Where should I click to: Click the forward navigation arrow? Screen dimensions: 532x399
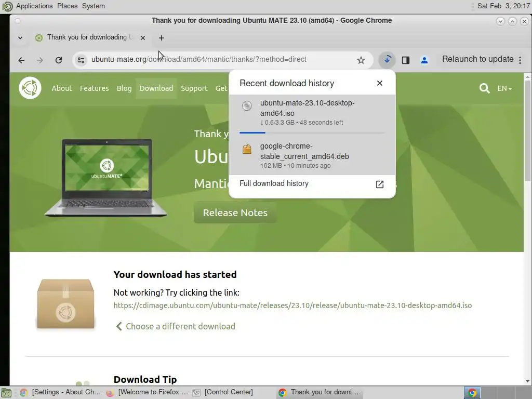[39, 60]
